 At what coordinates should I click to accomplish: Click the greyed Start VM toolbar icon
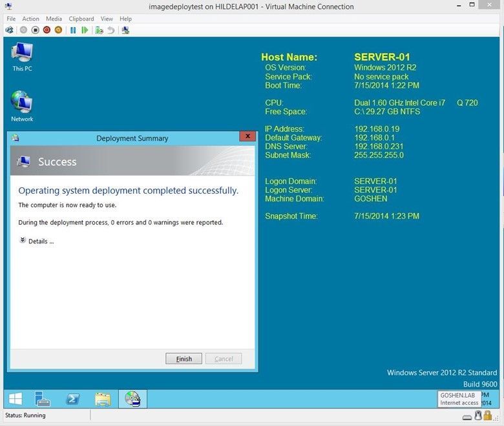tap(23, 30)
